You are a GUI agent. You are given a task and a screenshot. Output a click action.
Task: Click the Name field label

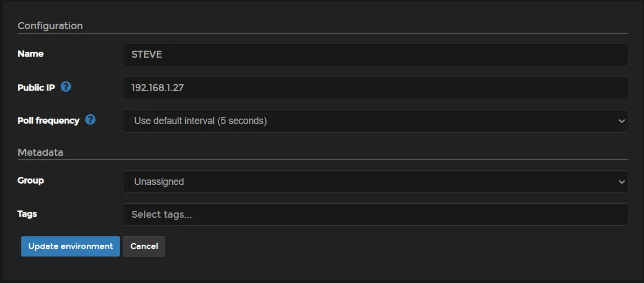(x=31, y=54)
